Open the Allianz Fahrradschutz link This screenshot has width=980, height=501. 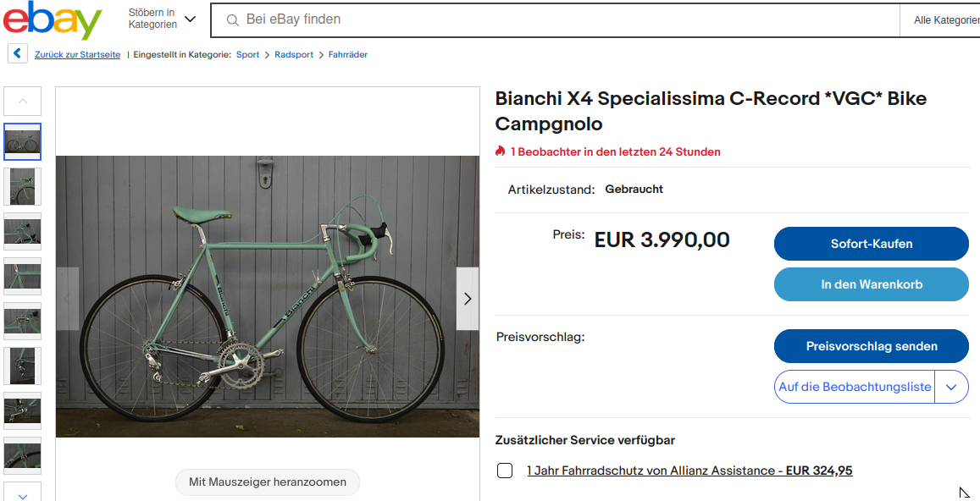coord(689,471)
